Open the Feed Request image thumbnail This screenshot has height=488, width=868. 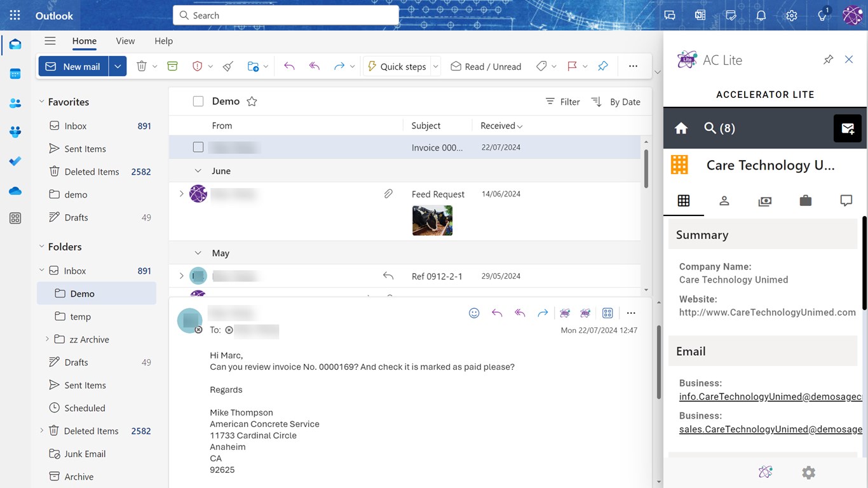432,220
